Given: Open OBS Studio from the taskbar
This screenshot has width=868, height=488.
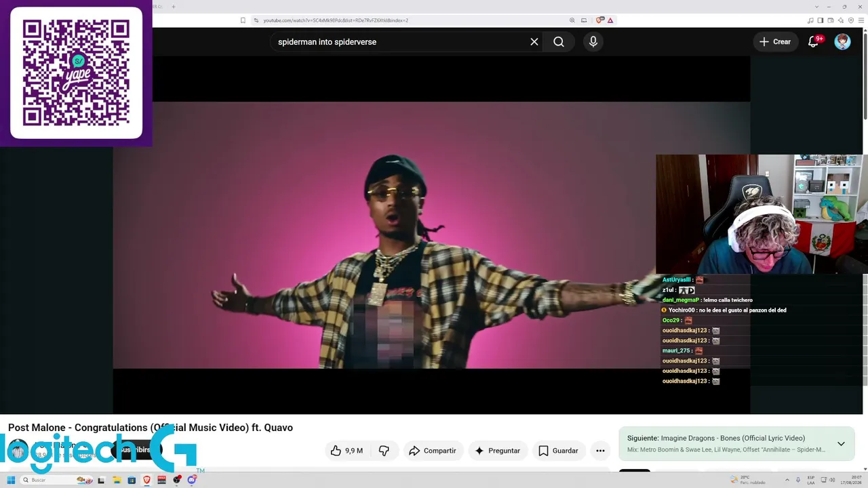Looking at the screenshot, I should click(177, 480).
